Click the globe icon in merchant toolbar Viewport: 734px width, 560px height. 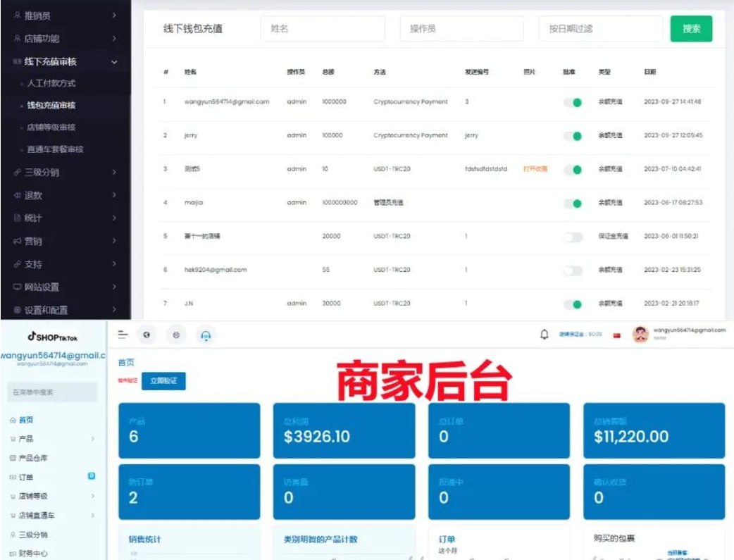(147, 335)
